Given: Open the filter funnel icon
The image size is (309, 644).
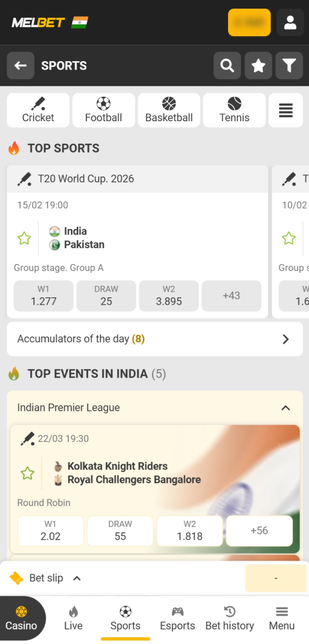Looking at the screenshot, I should (289, 65).
